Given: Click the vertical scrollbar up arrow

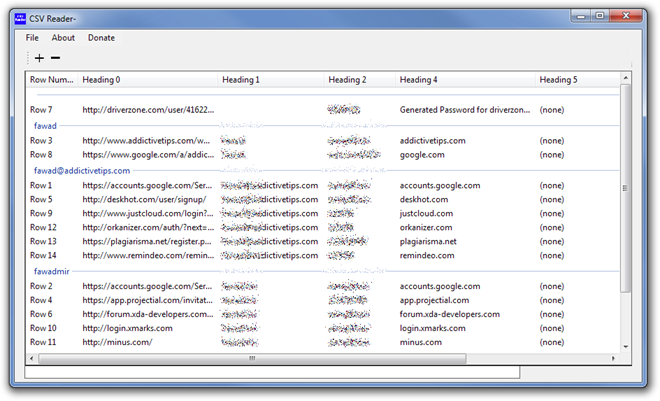Looking at the screenshot, I should point(625,78).
